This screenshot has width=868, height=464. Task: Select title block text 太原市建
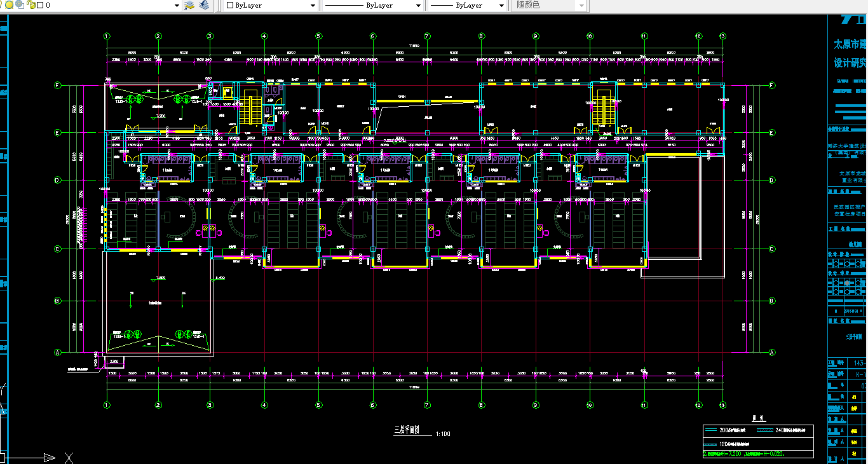[x=850, y=44]
